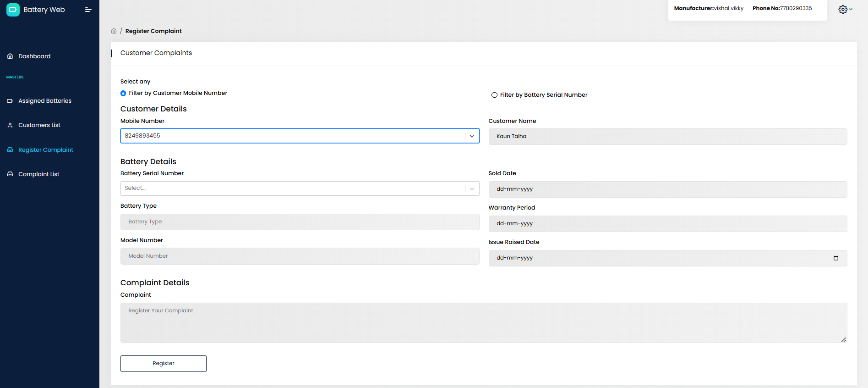Click the Register Complaint breadcrumb text
The image size is (868, 388).
point(153,31)
